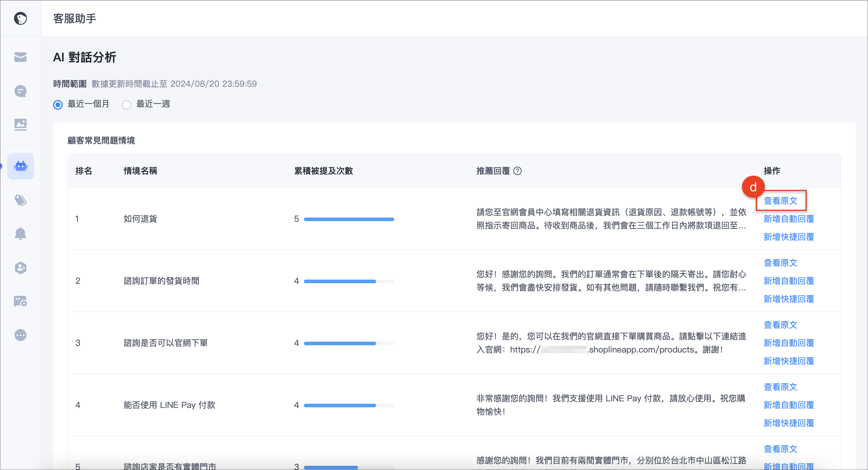Open the tags sidebar icon
Image resolution: width=868 pixels, height=470 pixels.
[20, 200]
